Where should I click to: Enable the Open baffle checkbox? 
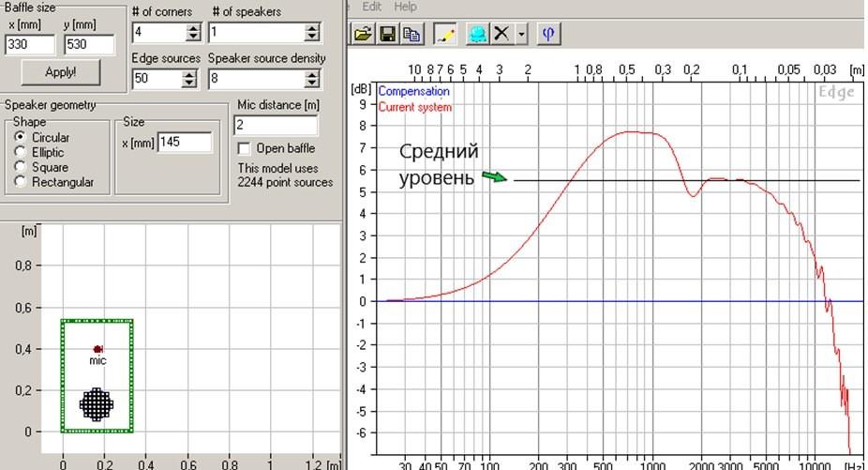[x=244, y=148]
